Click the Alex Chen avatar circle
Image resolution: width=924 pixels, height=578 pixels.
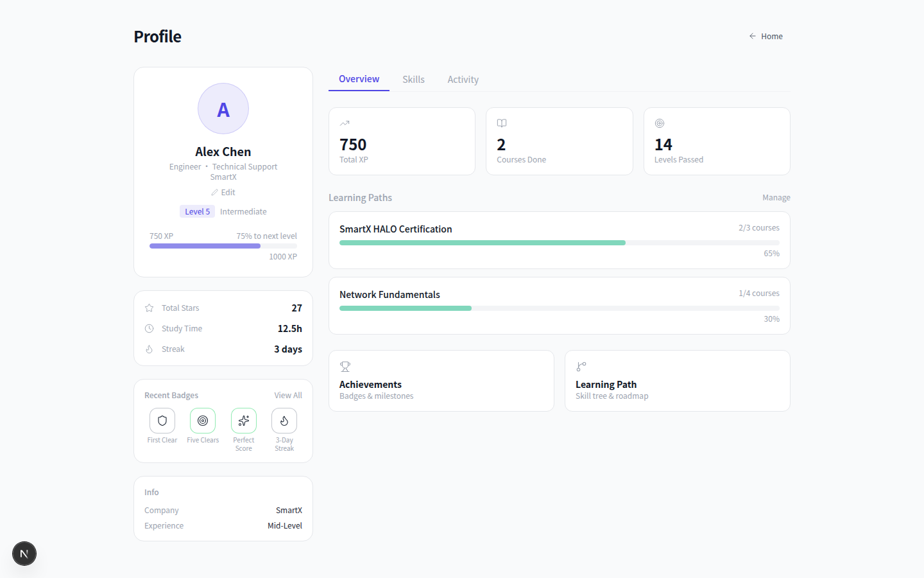223,109
